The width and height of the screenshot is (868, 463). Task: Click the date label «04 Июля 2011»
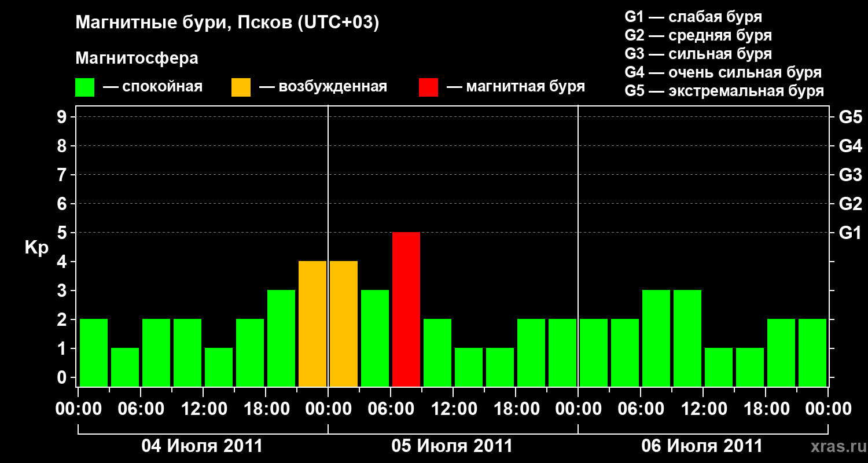tap(203, 446)
